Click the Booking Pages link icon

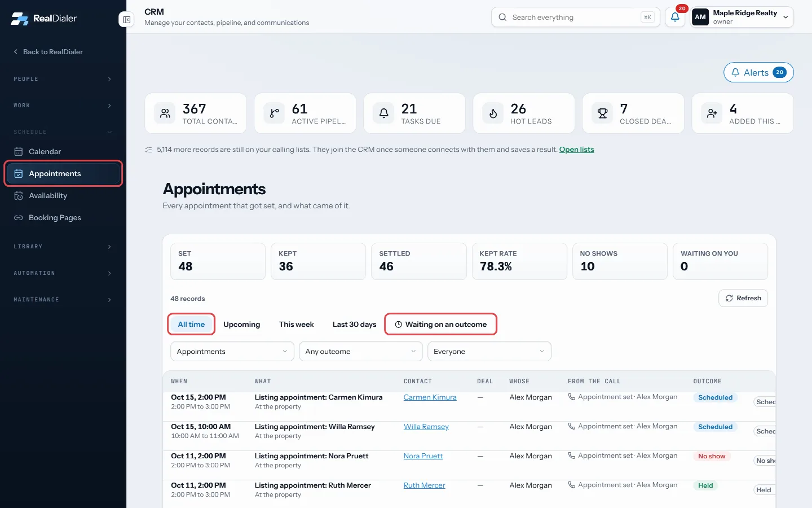coord(19,217)
